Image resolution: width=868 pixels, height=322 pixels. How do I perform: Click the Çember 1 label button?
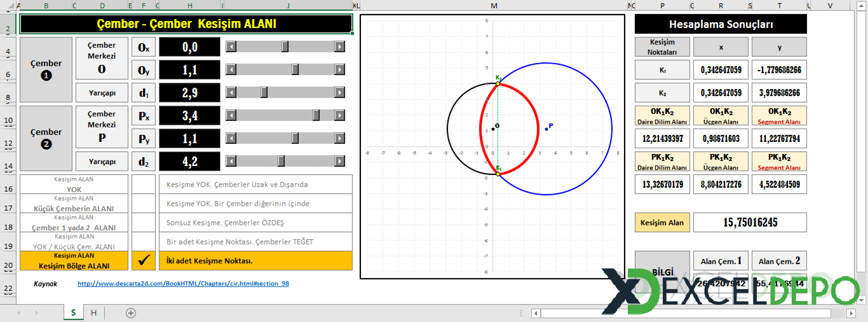(x=46, y=69)
